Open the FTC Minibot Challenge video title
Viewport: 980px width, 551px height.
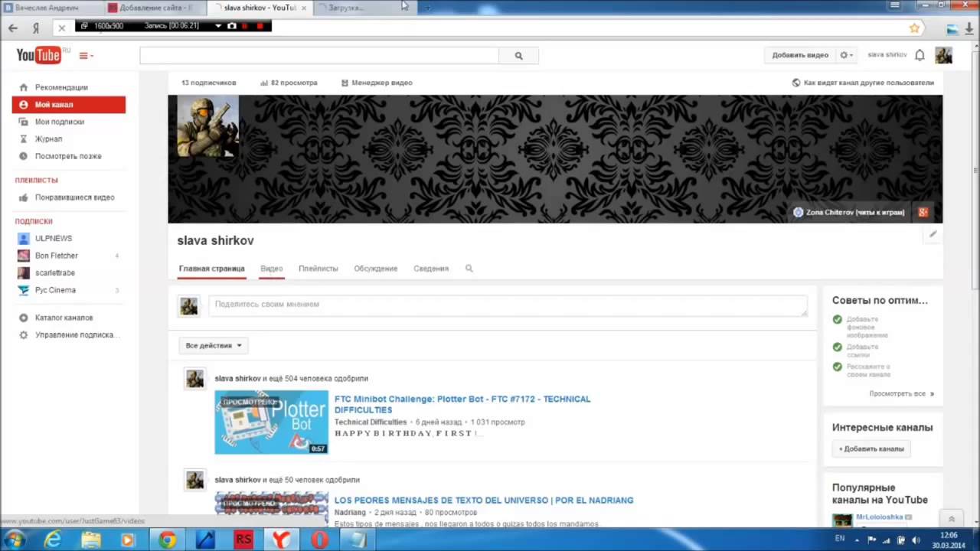pos(462,404)
